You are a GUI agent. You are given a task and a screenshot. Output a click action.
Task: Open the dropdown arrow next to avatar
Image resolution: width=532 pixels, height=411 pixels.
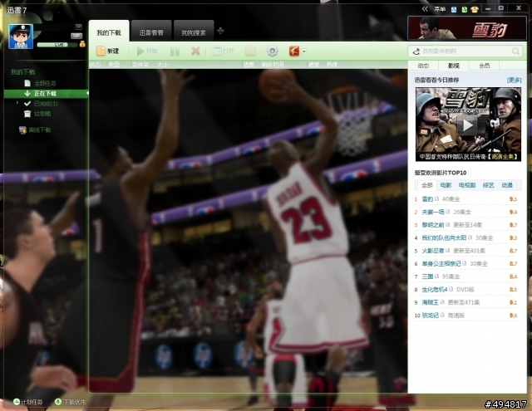[78, 27]
